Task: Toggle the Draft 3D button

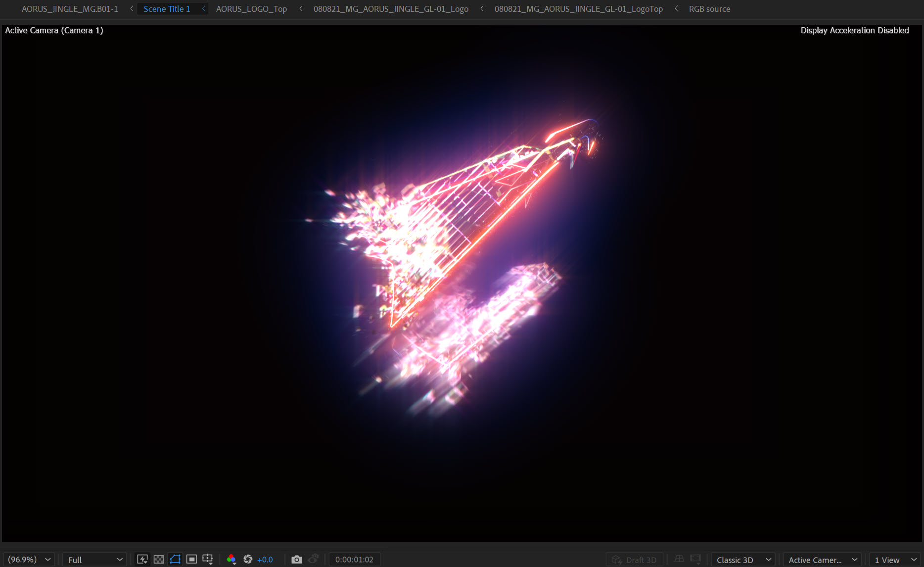Action: [x=635, y=560]
